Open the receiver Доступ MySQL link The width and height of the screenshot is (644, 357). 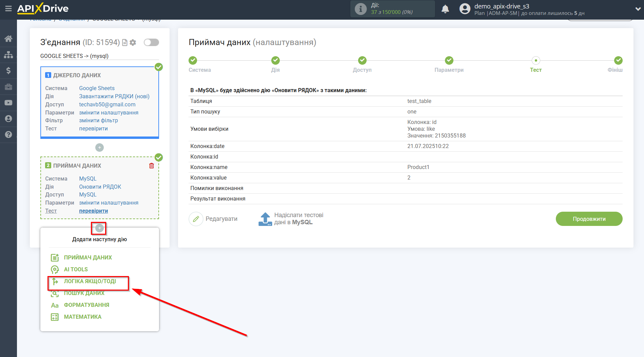pos(87,194)
